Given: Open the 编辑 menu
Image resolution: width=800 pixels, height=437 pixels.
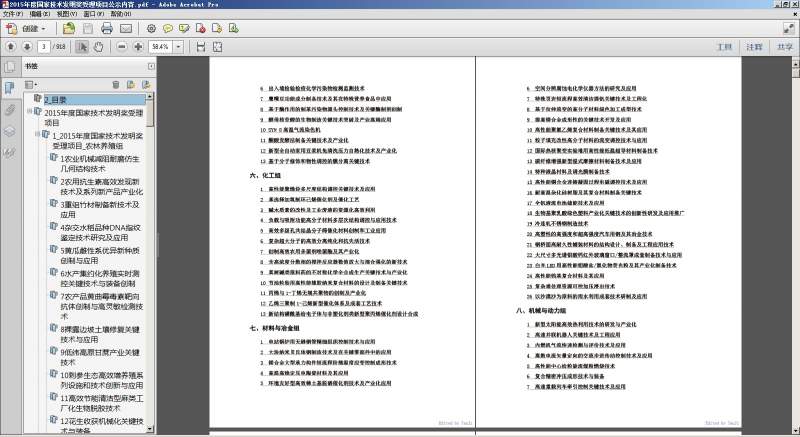Looking at the screenshot, I should click(40, 14).
